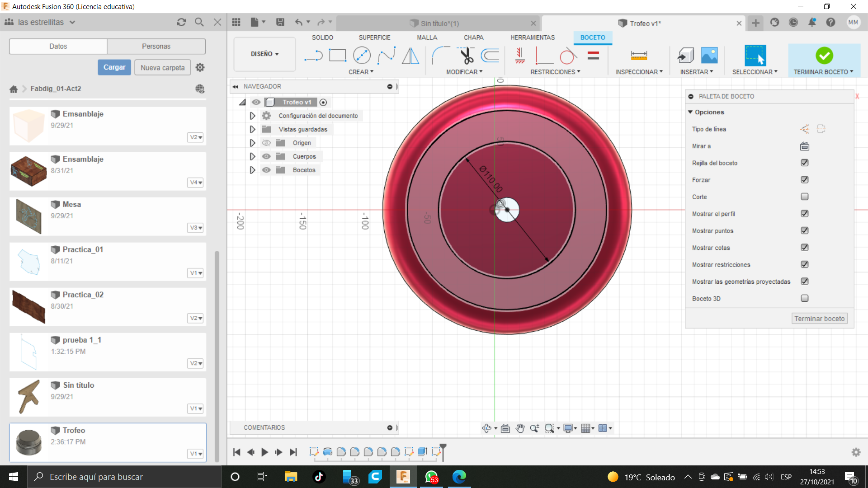Select the Trim scissors tool
This screenshot has width=868, height=488.
coord(466,56)
